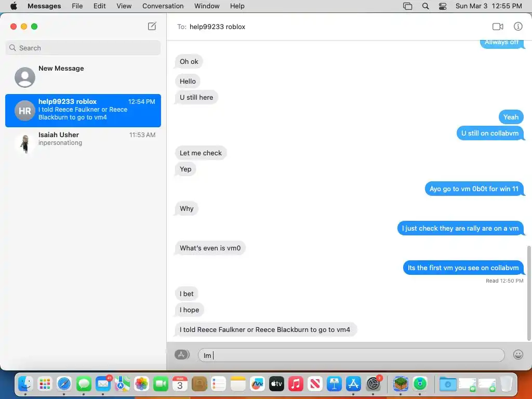Open the View menu
The image size is (532, 399).
(x=124, y=6)
